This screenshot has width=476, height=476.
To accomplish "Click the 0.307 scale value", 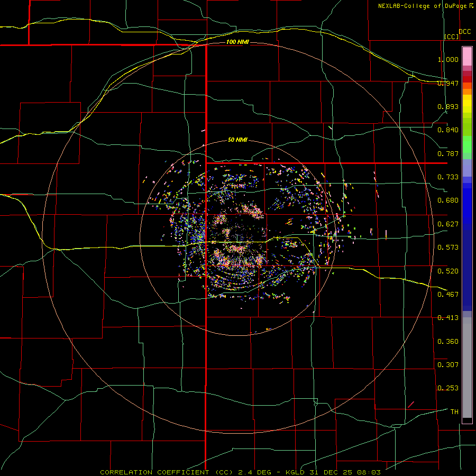I will point(448,365).
